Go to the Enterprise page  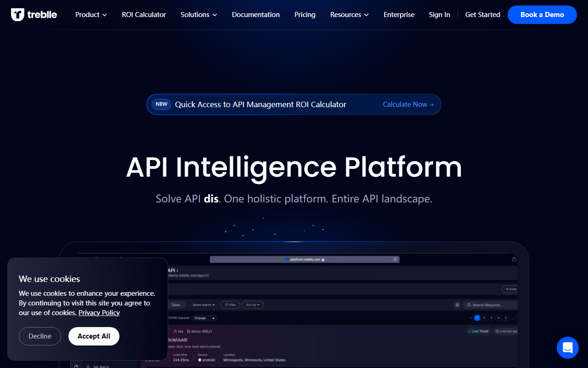coord(399,15)
